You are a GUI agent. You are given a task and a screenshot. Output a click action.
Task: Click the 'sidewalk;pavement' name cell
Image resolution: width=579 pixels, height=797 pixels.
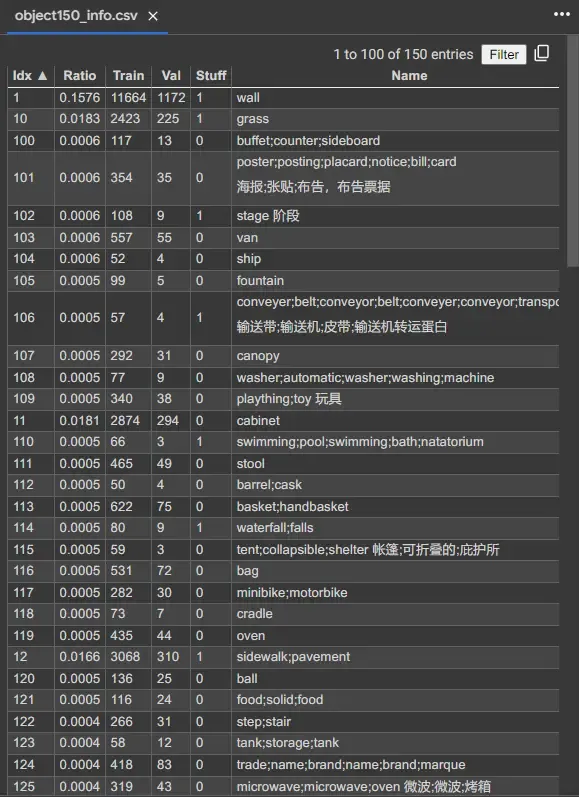395,657
